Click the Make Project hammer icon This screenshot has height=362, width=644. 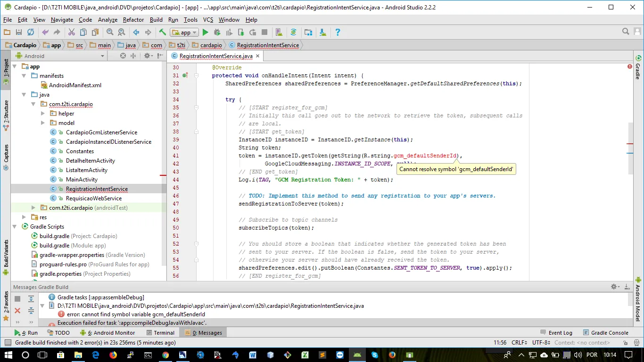point(163,33)
